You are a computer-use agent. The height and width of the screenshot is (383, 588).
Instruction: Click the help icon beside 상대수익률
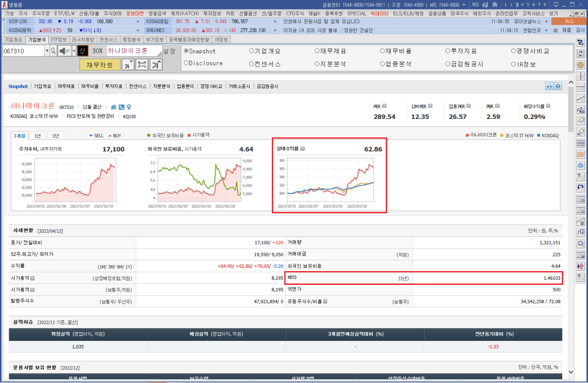(x=303, y=149)
